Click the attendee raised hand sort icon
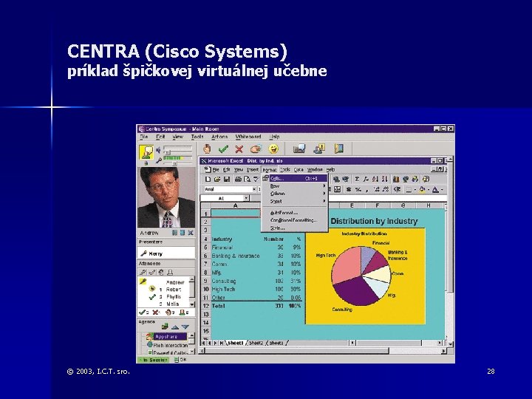The width and height of the screenshot is (532, 399). point(161,272)
